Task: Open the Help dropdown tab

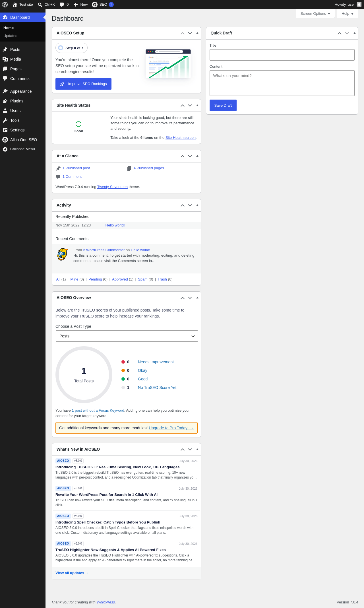Action: click(x=348, y=14)
